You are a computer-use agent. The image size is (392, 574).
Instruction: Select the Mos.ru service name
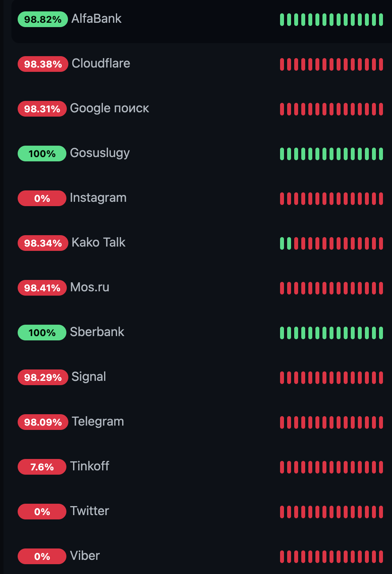tap(90, 287)
